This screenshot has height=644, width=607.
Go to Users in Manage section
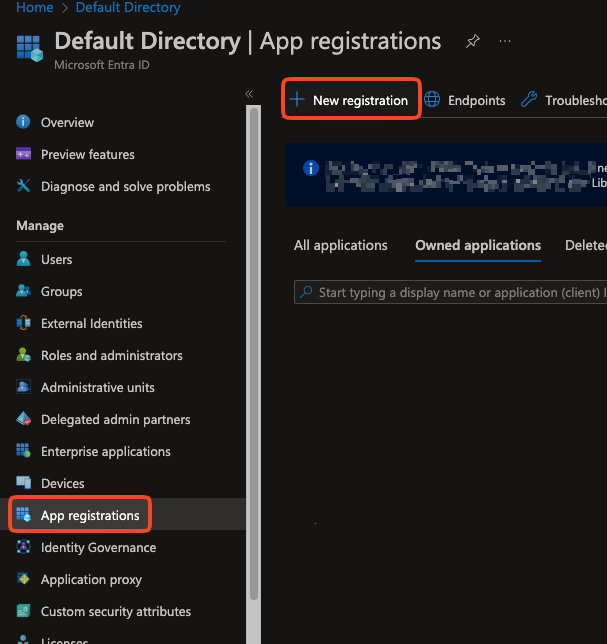coord(57,260)
